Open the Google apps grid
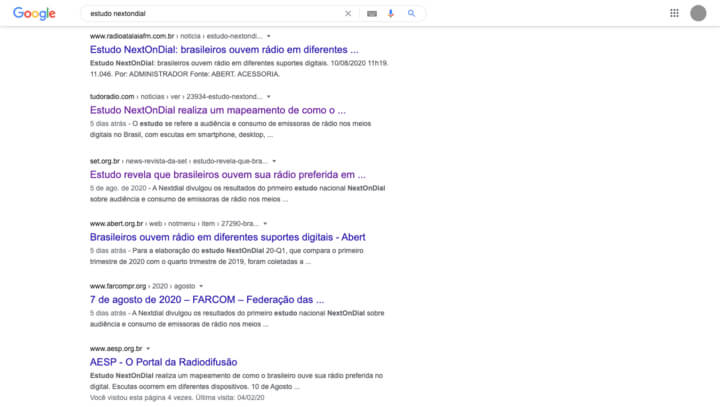Viewport: 720px width, 407px height. pyautogui.click(x=674, y=13)
